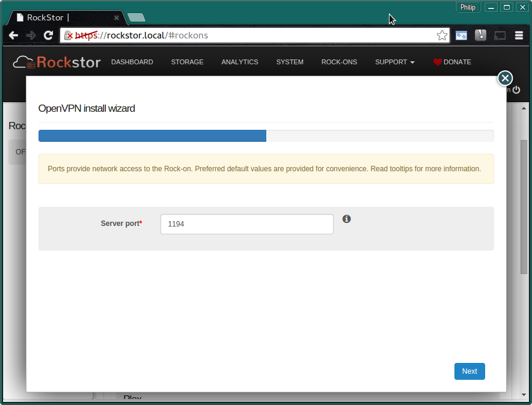Image resolution: width=532 pixels, height=405 pixels.
Task: Click the Rockstor logo
Action: click(57, 62)
